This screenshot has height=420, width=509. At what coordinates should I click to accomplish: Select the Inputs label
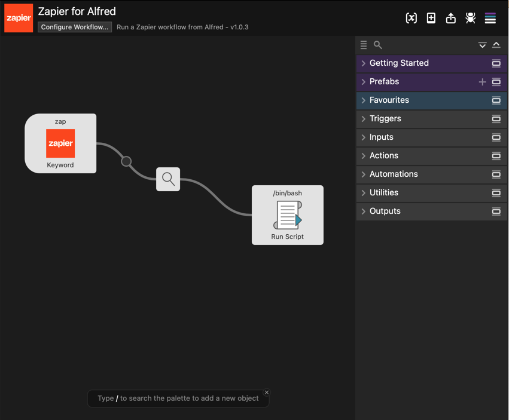pos(382,137)
